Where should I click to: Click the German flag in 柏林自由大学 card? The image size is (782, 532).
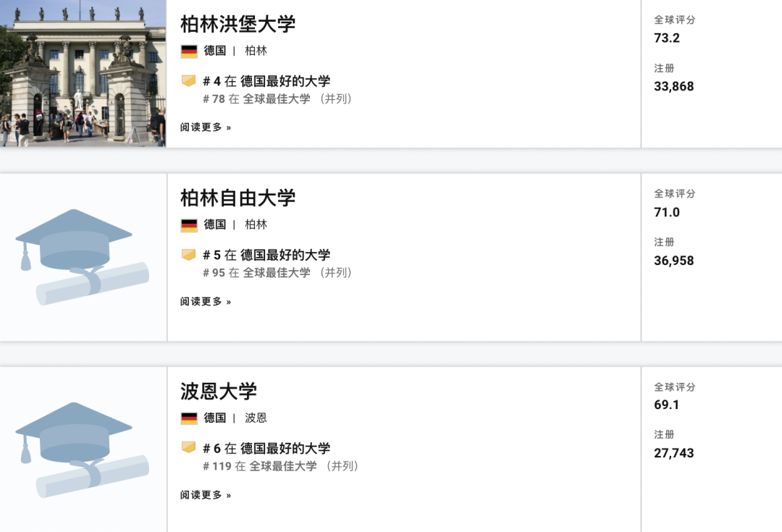tap(189, 225)
